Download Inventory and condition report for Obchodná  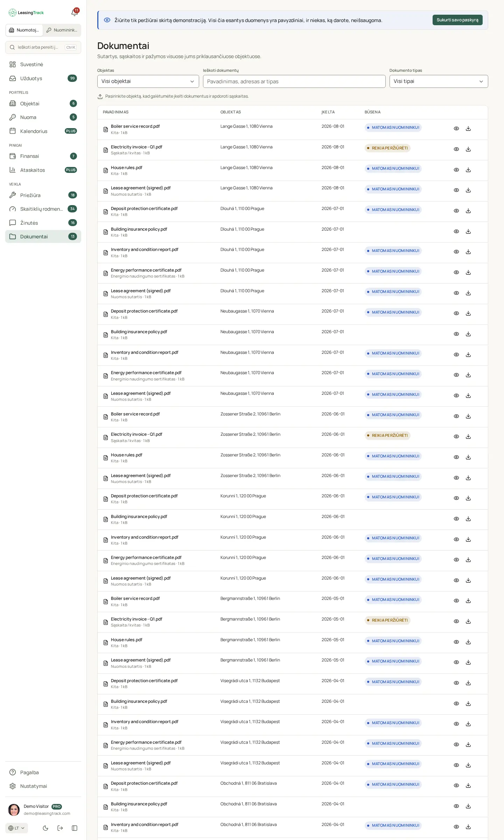click(468, 827)
